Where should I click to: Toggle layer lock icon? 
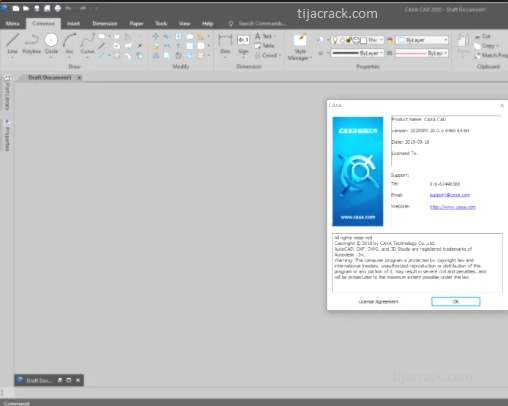point(349,40)
